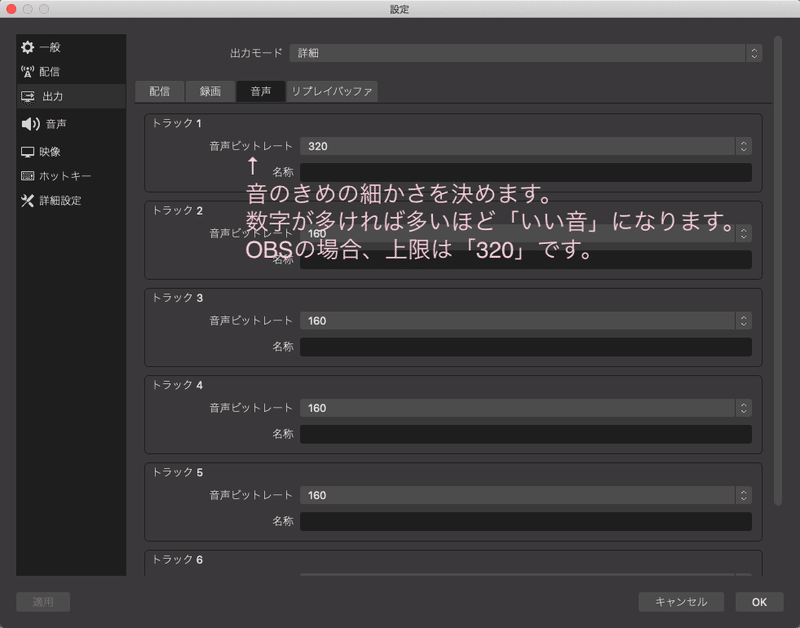The height and width of the screenshot is (628, 800).
Task: Select the 配信 antenna icon in the sidebar
Action: pos(28,72)
